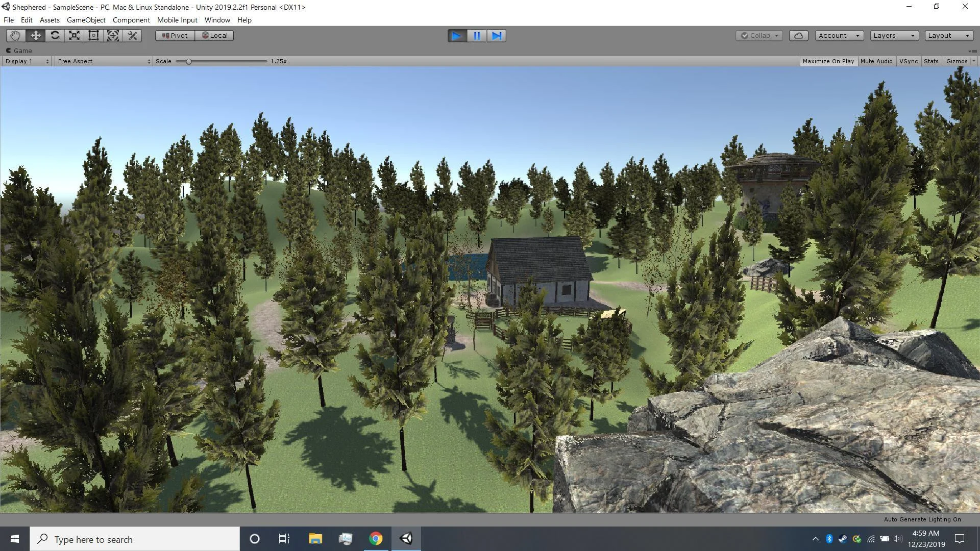
Task: Open the Free Aspect dropdown
Action: point(104,61)
